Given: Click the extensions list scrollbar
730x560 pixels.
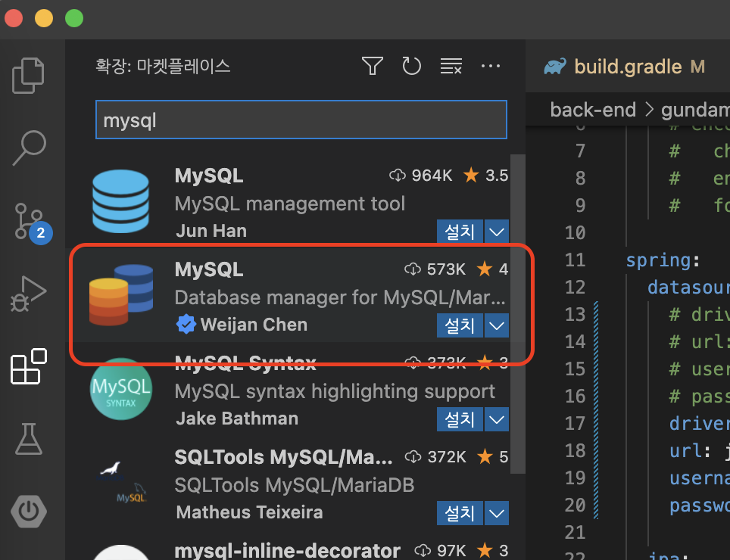Looking at the screenshot, I should [518, 314].
